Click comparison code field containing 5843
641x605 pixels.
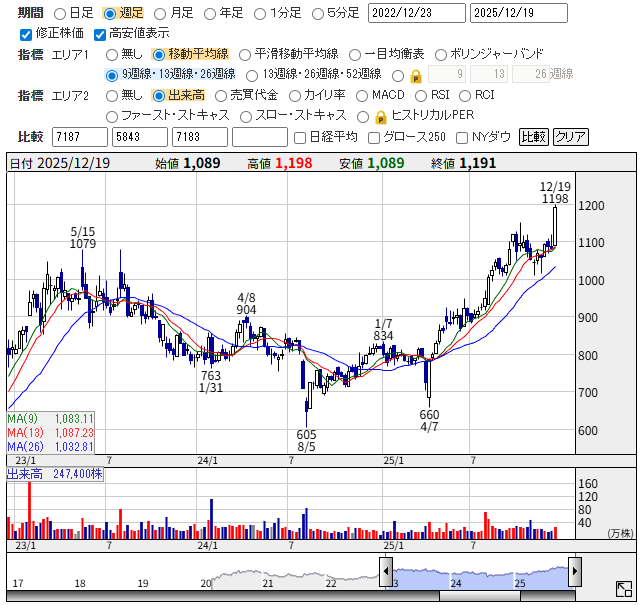point(140,137)
